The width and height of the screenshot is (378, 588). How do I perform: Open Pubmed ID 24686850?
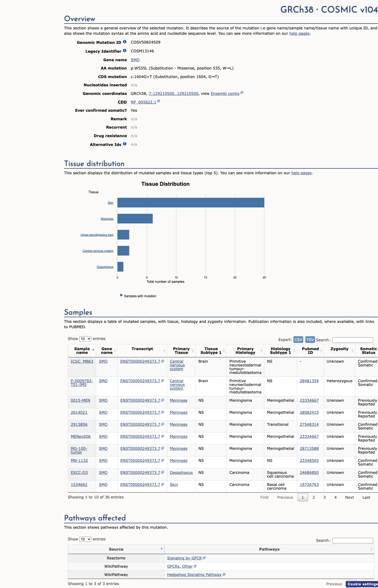click(309, 473)
